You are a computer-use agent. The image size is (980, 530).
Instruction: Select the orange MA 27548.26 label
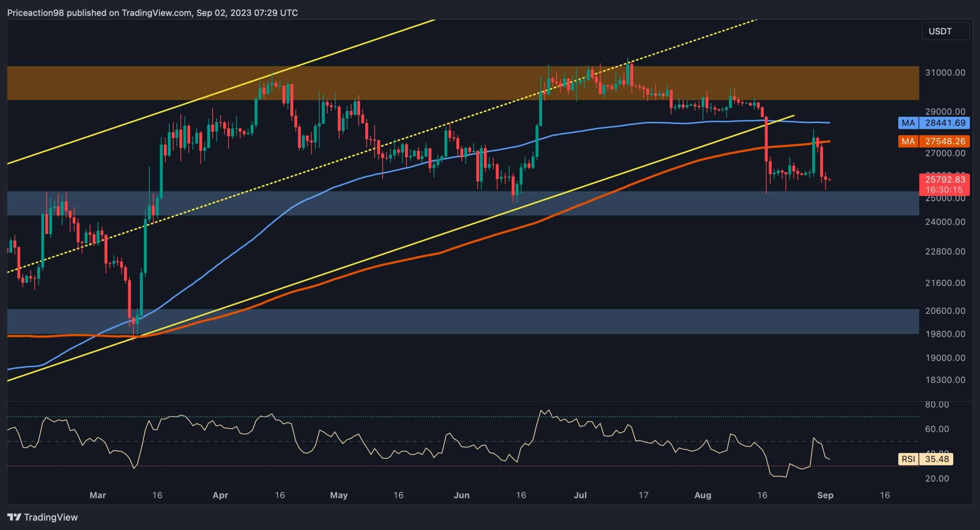pyautogui.click(x=934, y=141)
